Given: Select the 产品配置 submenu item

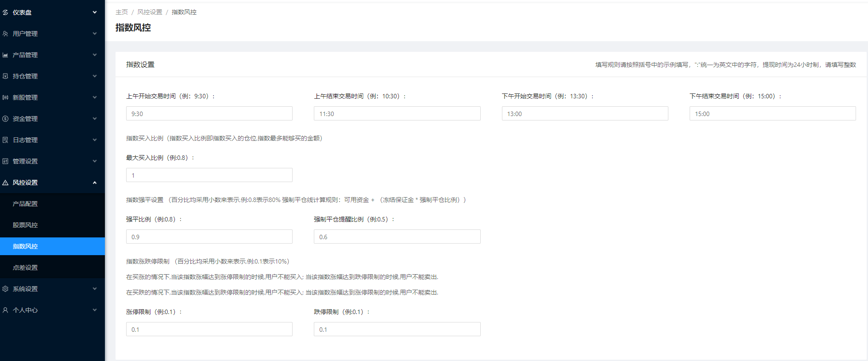Looking at the screenshot, I should [x=25, y=204].
